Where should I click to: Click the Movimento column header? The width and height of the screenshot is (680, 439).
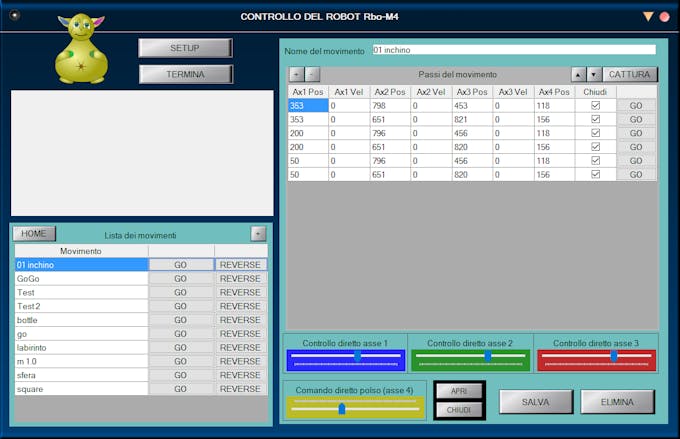[x=82, y=251]
